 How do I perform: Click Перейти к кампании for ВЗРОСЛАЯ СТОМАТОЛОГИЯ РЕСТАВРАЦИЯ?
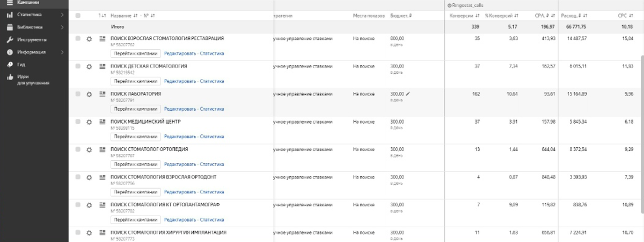[135, 53]
